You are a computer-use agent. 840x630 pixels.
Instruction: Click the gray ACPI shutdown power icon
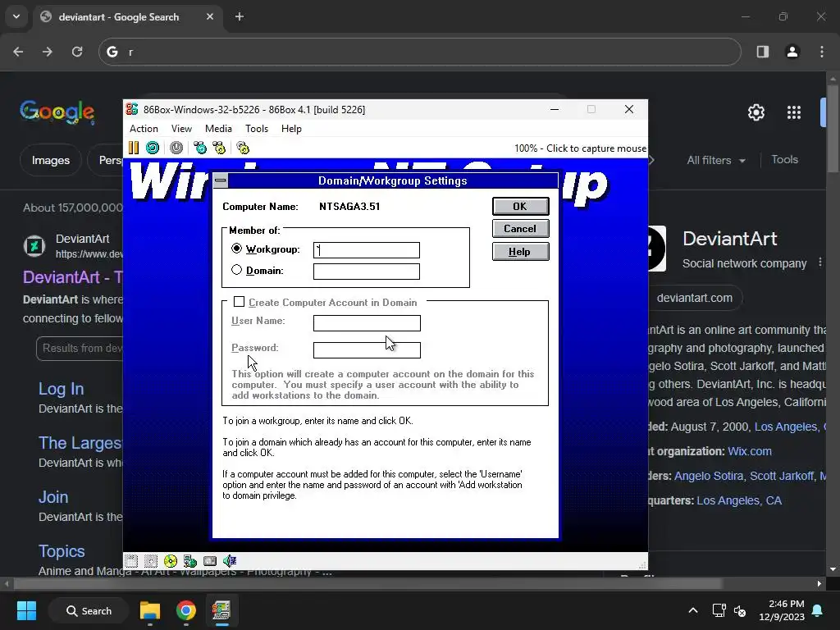pyautogui.click(x=176, y=148)
